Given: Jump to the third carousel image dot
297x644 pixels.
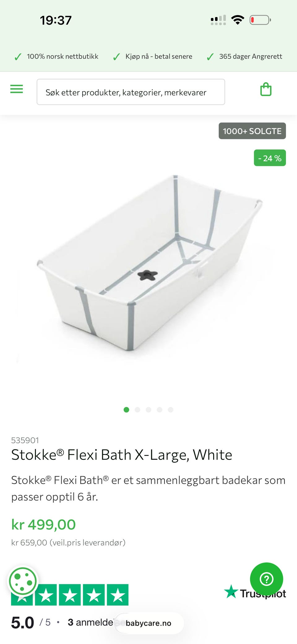Looking at the screenshot, I should coord(148,410).
